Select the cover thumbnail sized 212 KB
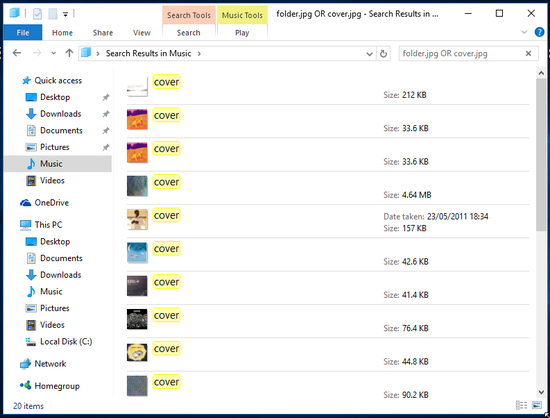 click(x=137, y=87)
